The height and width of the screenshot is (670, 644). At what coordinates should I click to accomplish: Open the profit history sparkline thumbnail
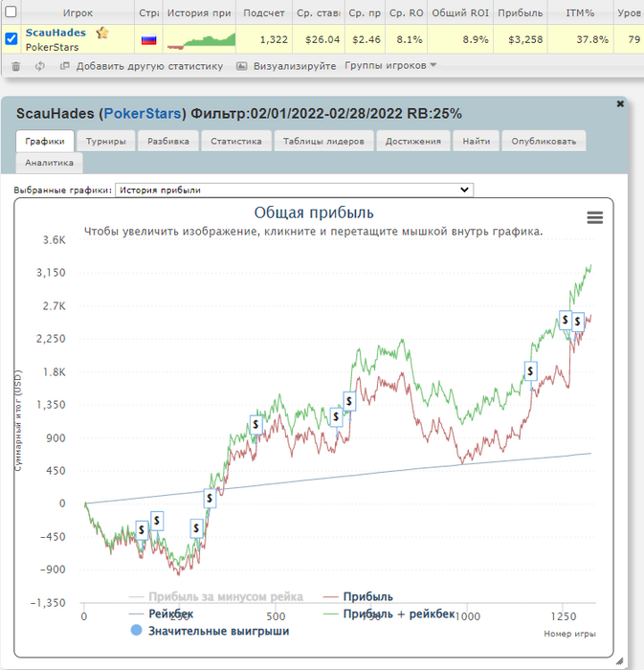tap(201, 40)
